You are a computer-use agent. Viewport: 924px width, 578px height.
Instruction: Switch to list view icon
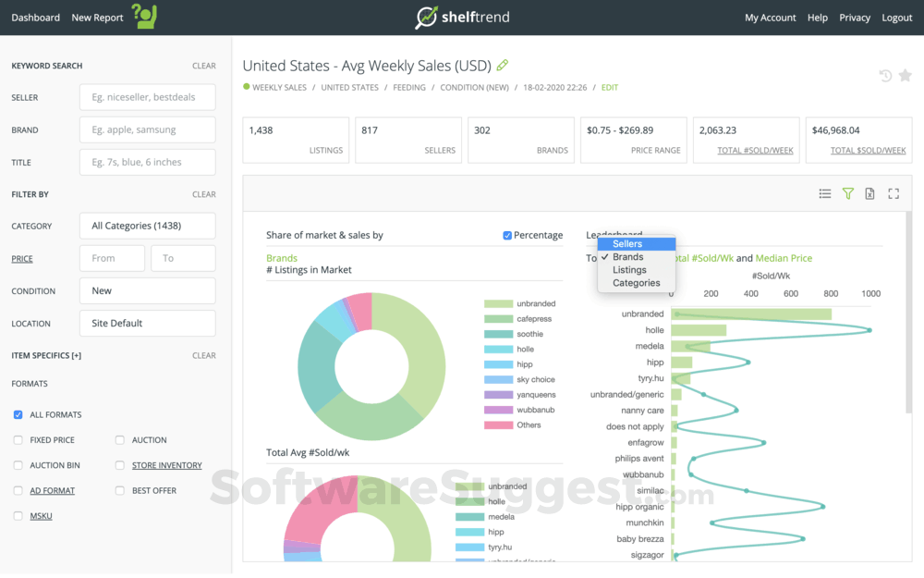(x=825, y=193)
